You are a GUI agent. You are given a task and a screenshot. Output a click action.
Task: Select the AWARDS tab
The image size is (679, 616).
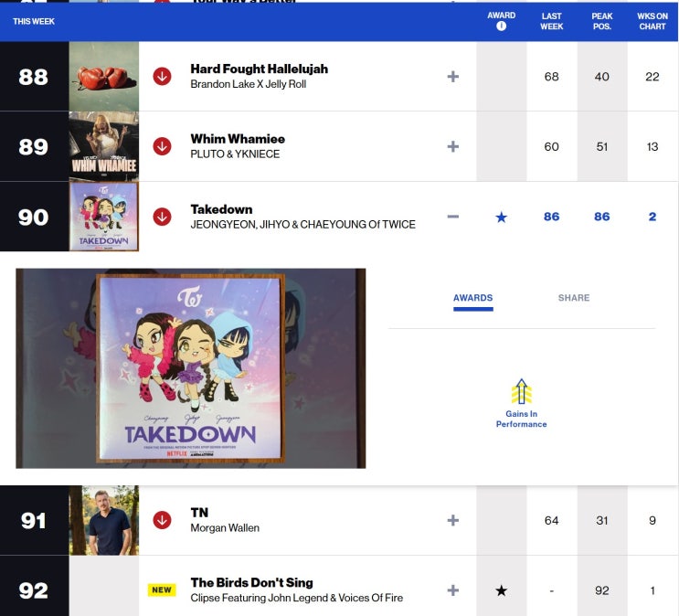pos(472,298)
